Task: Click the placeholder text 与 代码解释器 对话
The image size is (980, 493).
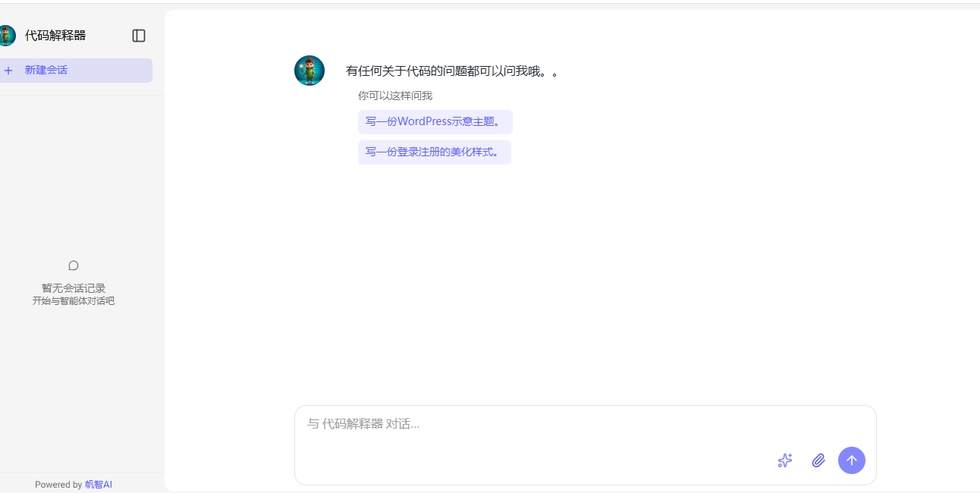Action: (363, 424)
